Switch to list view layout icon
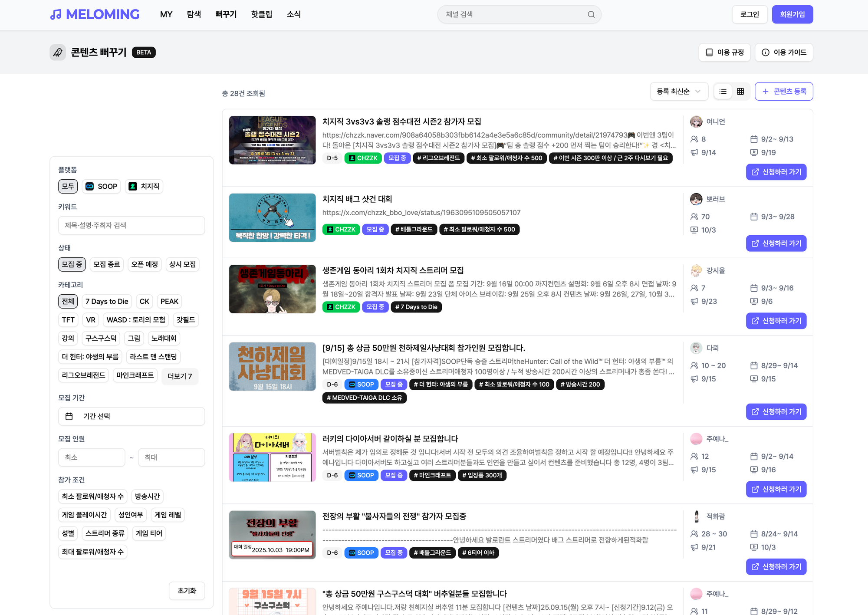Screen dimensions: 868x615 tap(723, 92)
